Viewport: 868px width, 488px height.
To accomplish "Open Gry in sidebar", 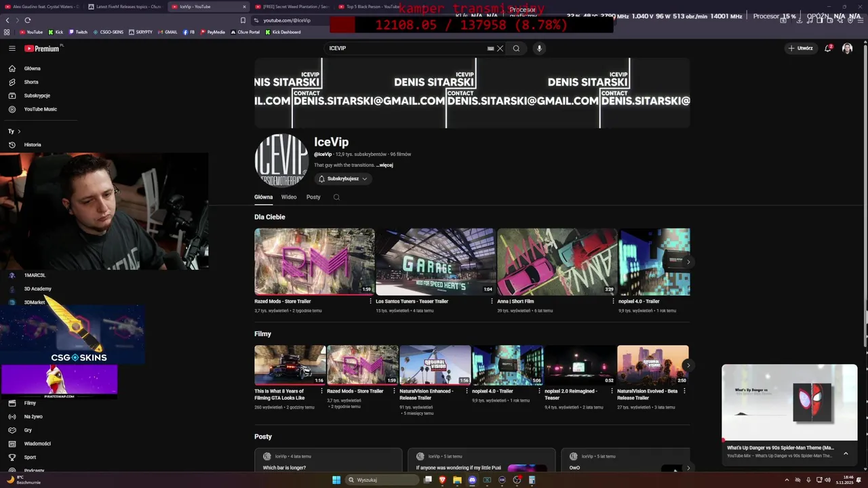I will click(27, 430).
